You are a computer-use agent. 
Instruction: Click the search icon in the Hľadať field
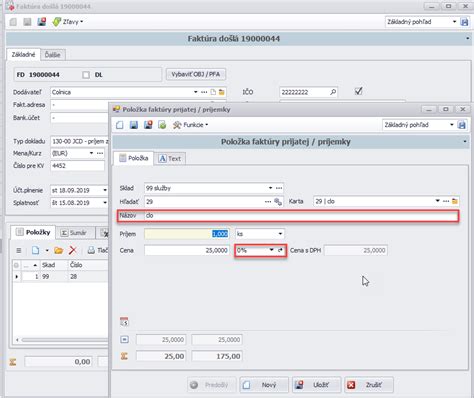tap(278, 201)
